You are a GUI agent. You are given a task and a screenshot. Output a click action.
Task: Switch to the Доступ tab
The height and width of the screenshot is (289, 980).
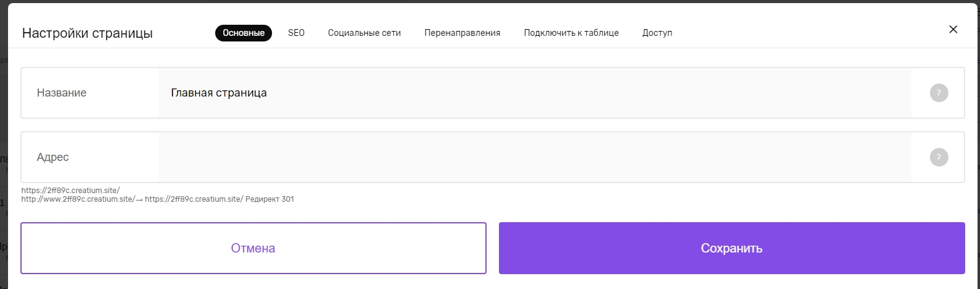tap(657, 33)
